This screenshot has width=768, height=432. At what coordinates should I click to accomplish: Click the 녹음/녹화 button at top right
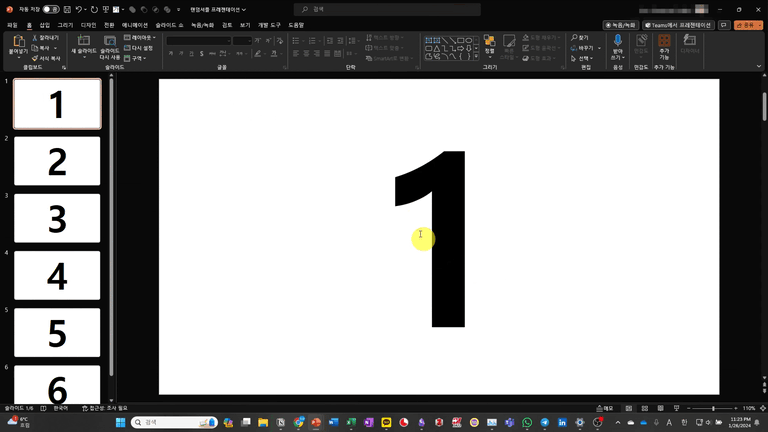[621, 25]
